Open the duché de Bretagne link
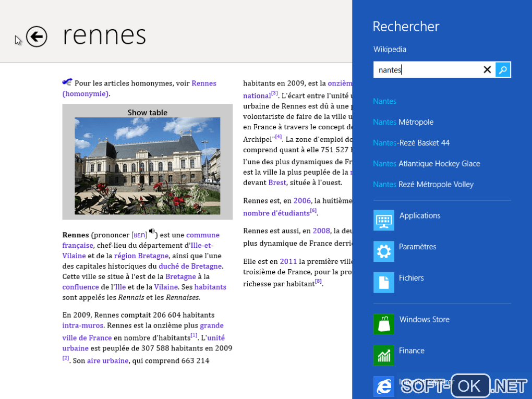 tap(190, 267)
